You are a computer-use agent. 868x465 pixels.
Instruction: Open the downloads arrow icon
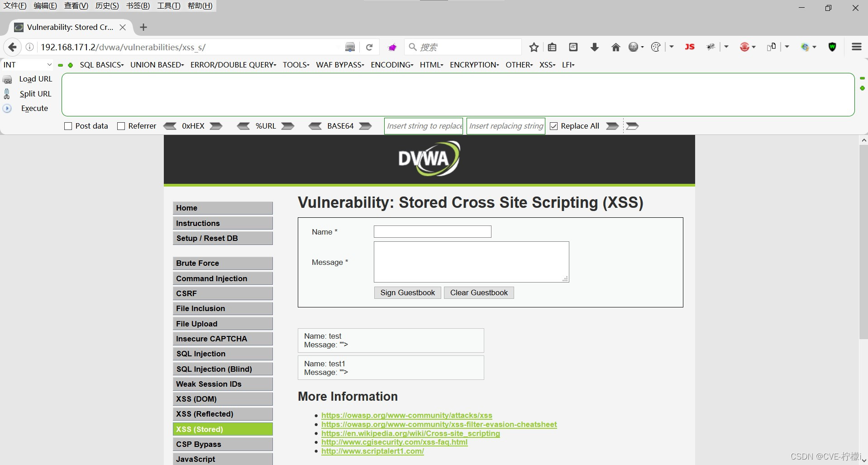595,47
